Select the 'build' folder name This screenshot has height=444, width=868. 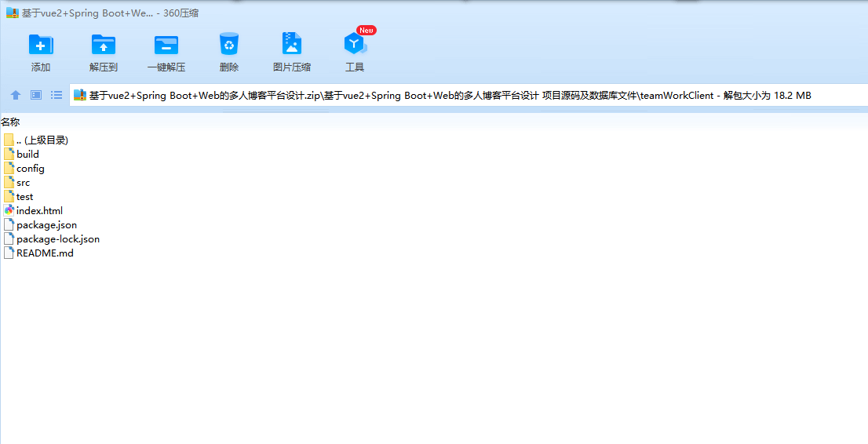point(27,154)
